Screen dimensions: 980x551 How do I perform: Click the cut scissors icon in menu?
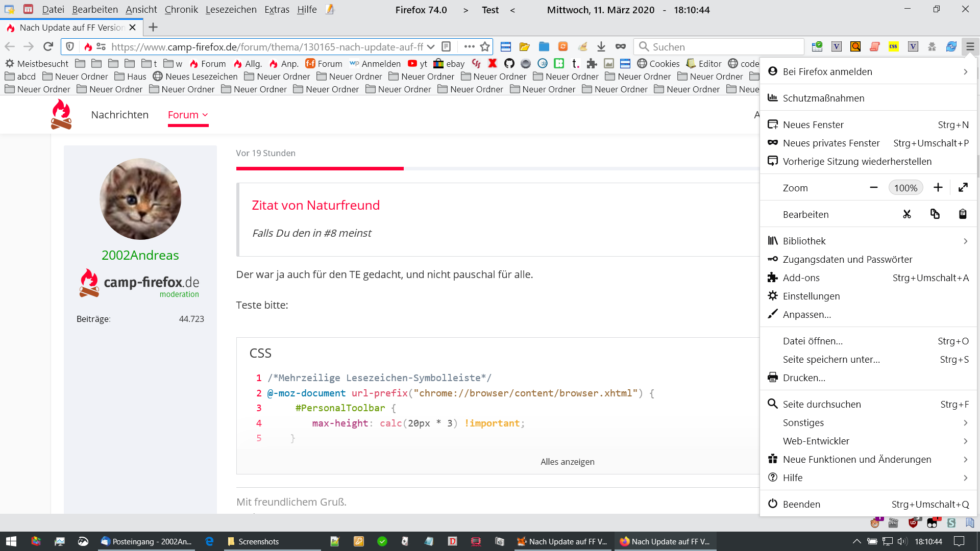pyautogui.click(x=907, y=214)
